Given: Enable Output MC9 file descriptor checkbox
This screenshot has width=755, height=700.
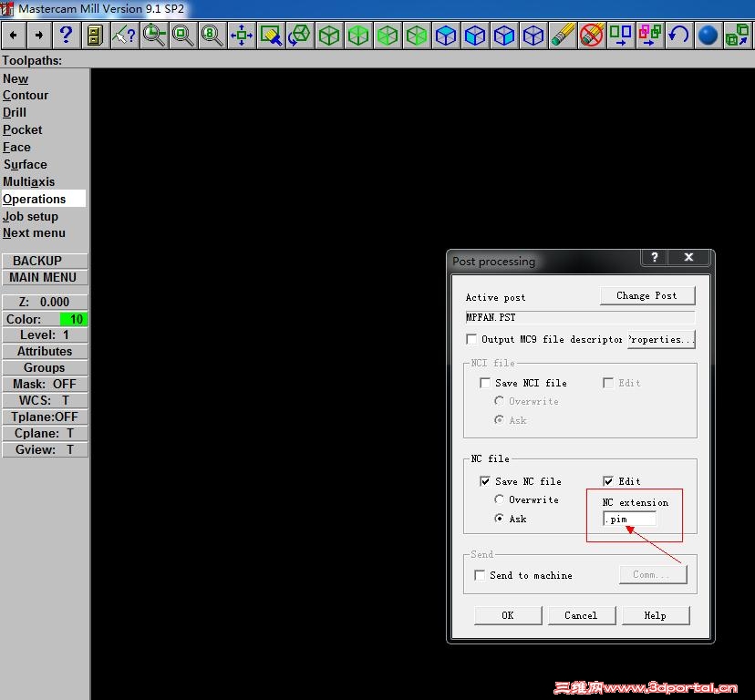Looking at the screenshot, I should pos(471,339).
